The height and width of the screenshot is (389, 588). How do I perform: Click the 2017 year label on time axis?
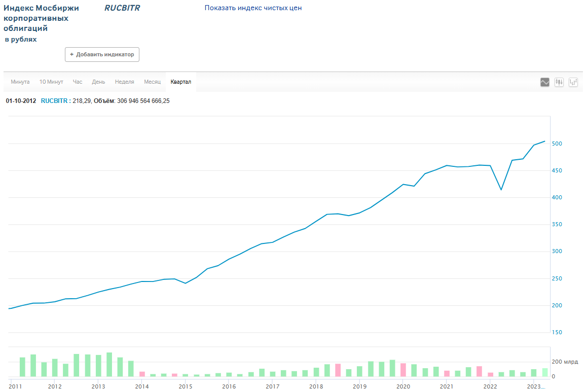[x=273, y=386]
